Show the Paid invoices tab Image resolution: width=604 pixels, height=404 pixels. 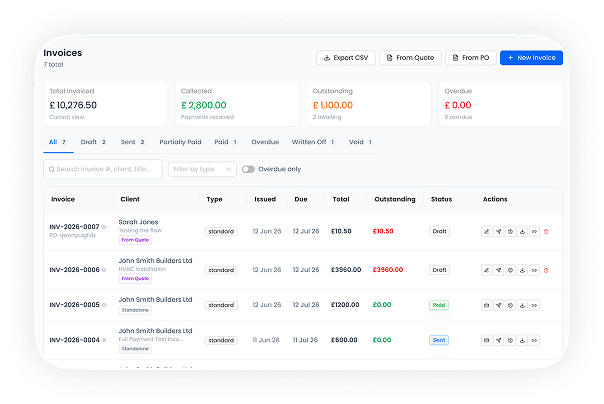pos(226,142)
